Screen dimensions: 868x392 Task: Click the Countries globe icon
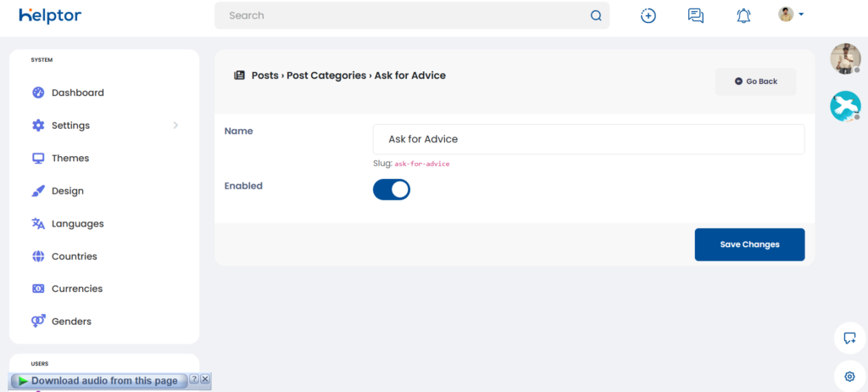(38, 256)
